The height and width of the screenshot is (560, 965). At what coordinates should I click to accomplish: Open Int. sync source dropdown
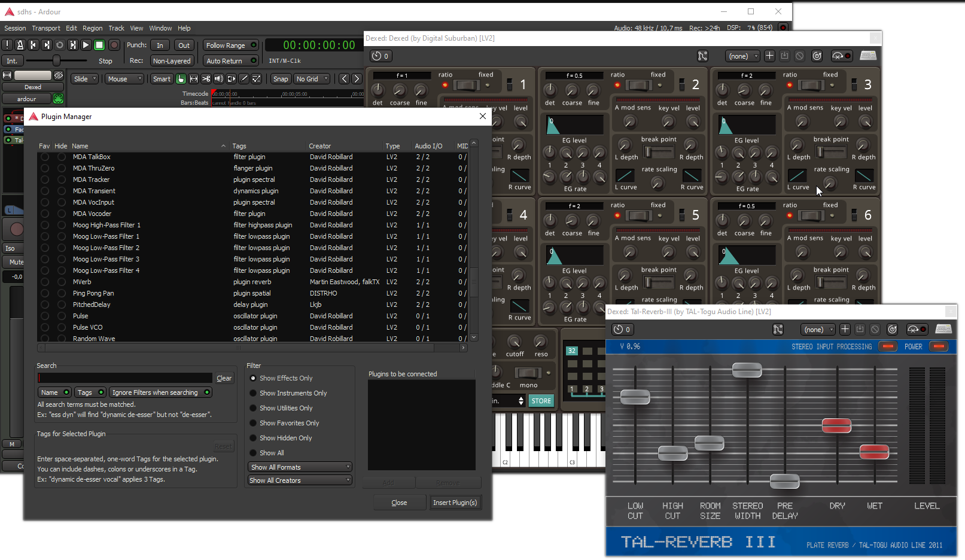click(12, 61)
